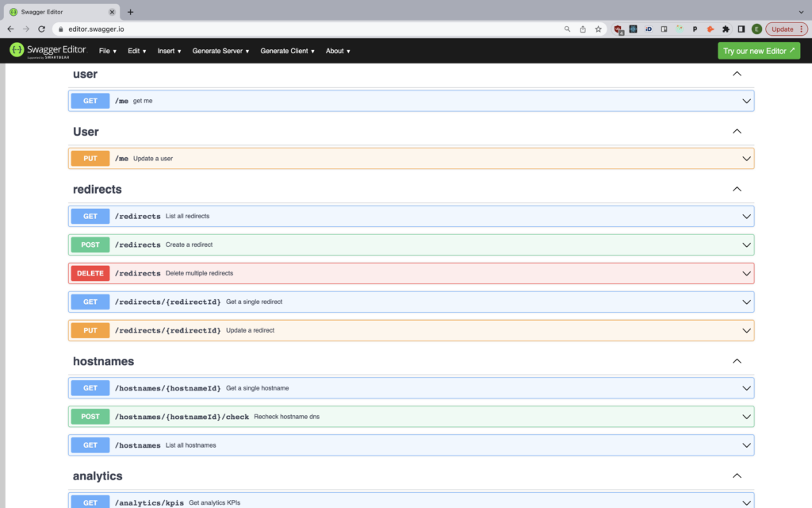
Task: Open the tab search chevron at top right
Action: tap(801, 12)
